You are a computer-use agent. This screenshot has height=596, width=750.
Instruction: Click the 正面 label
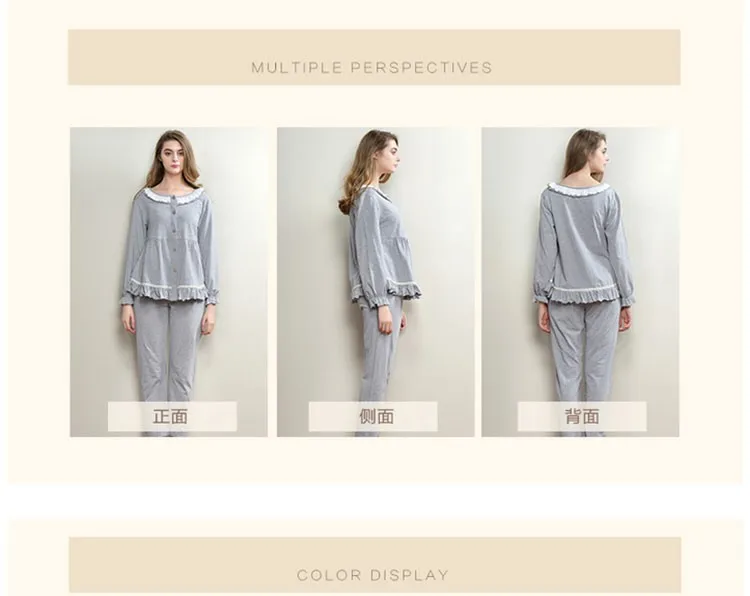pos(170,417)
